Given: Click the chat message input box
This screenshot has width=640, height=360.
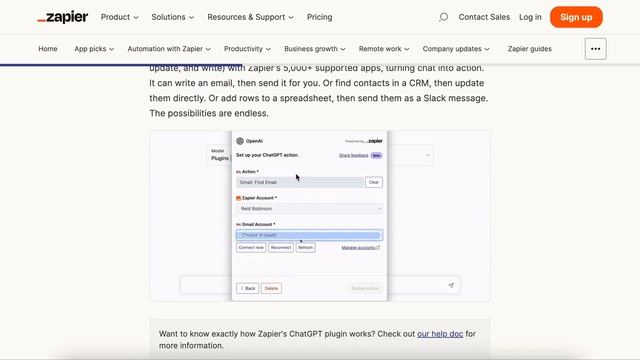Looking at the screenshot, I should (320, 285).
